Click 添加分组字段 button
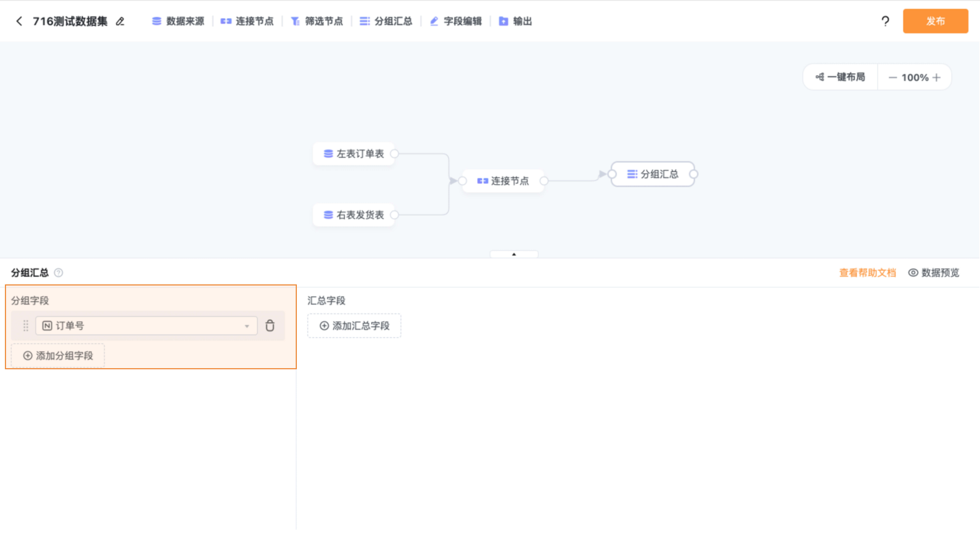 pyautogui.click(x=58, y=356)
